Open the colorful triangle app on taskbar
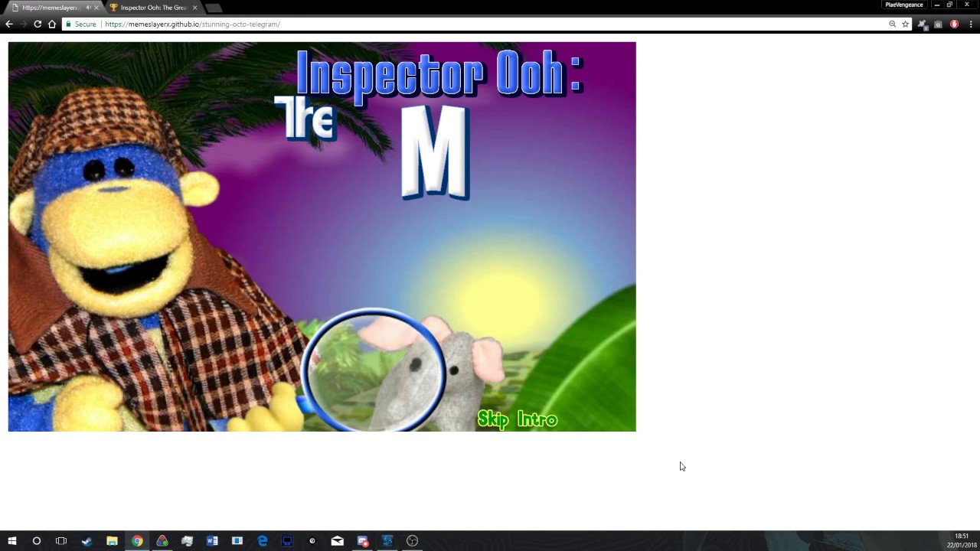The image size is (980, 551). (x=162, y=541)
